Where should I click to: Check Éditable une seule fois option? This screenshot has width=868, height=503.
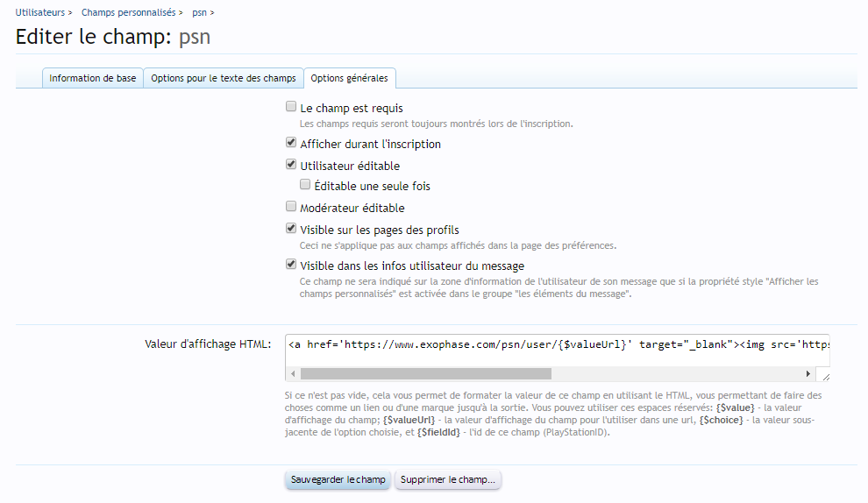pos(305,186)
